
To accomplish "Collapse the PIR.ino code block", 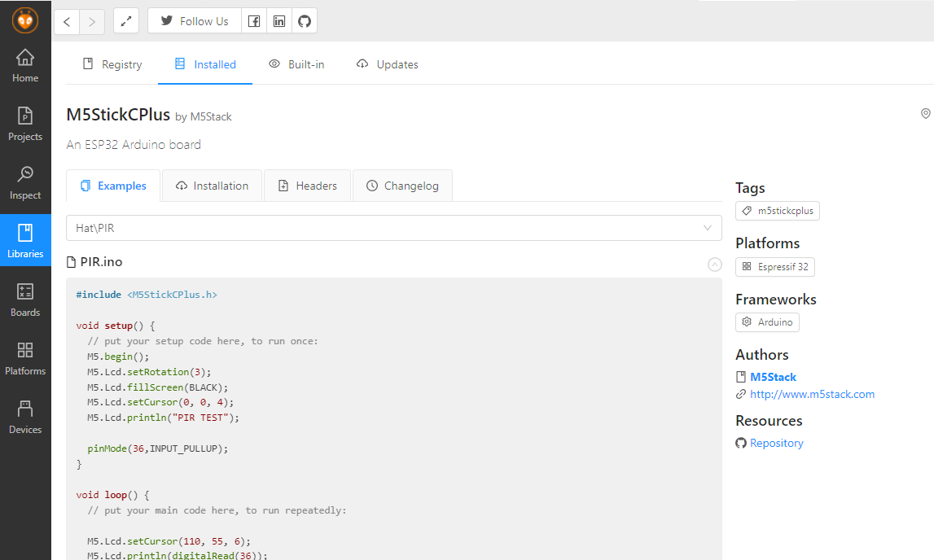I will [715, 265].
